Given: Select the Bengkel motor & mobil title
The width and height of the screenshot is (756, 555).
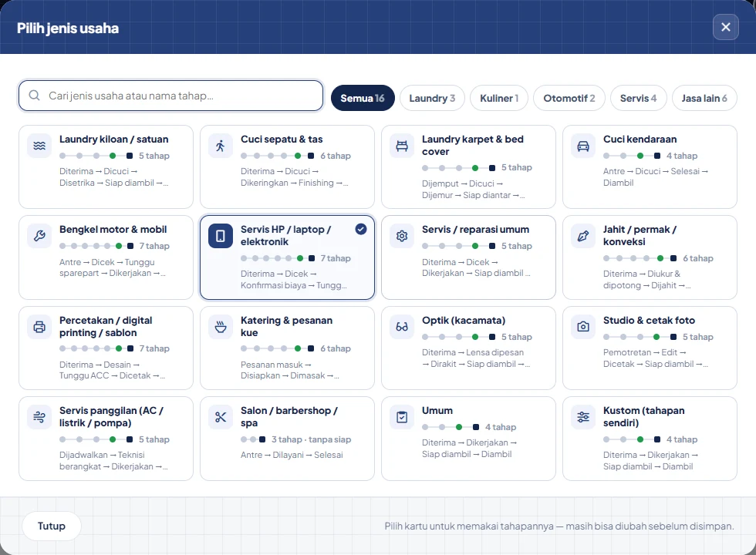Looking at the screenshot, I should click(113, 230).
